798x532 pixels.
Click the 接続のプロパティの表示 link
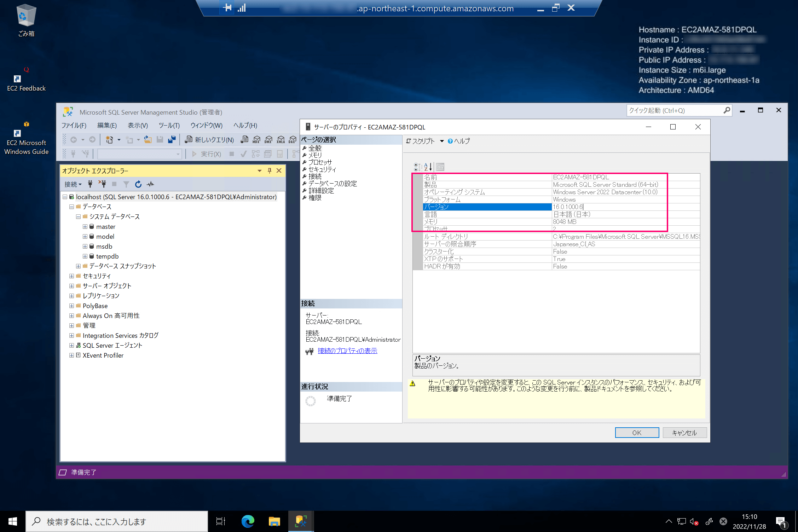point(347,351)
